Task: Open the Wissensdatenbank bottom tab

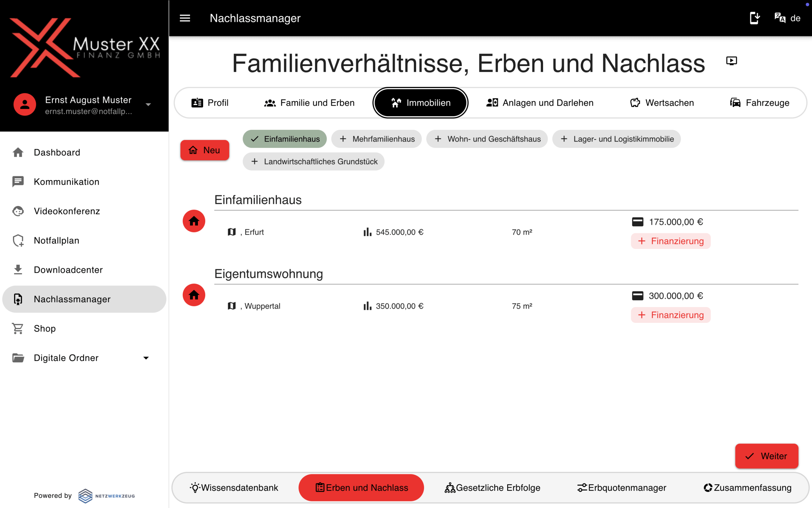Action: coord(234,487)
